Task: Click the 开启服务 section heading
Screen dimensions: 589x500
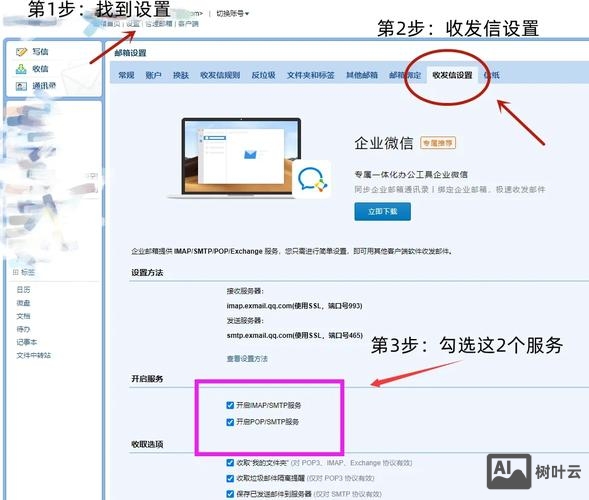Action: 147,379
